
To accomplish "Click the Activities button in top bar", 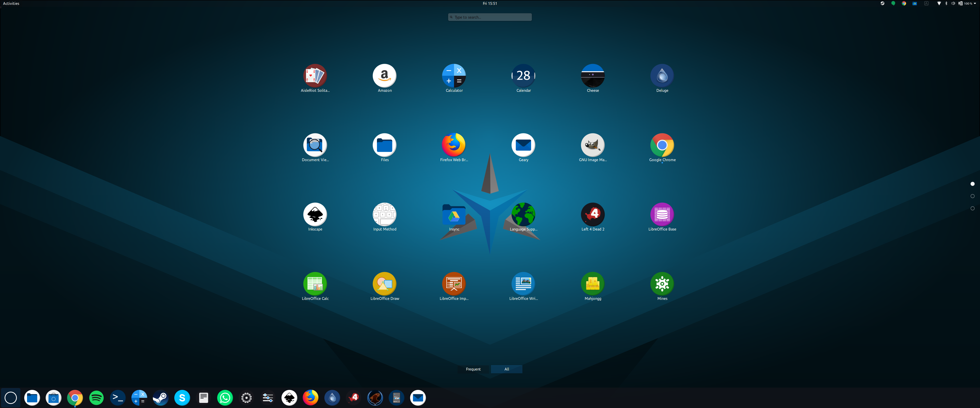I will click(x=11, y=3).
